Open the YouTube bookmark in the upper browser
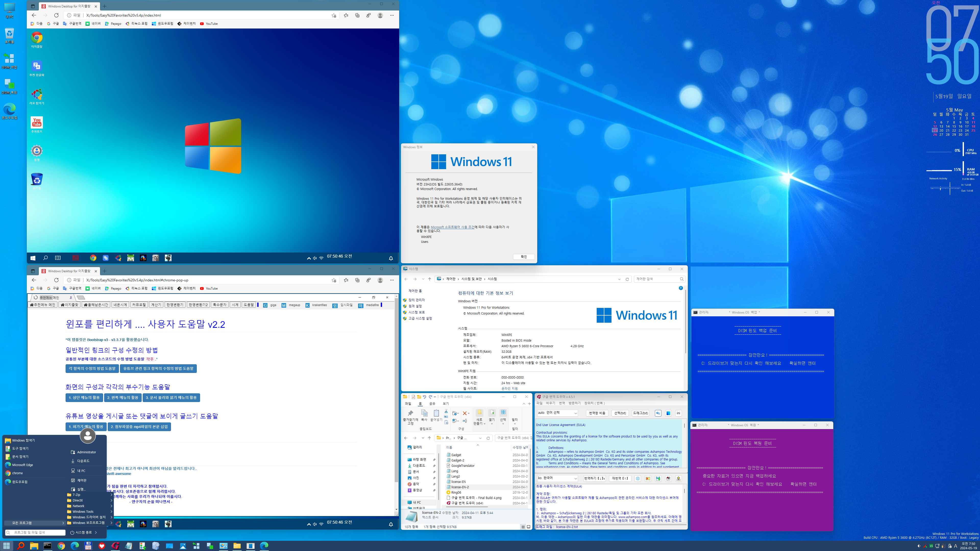 coord(209,23)
